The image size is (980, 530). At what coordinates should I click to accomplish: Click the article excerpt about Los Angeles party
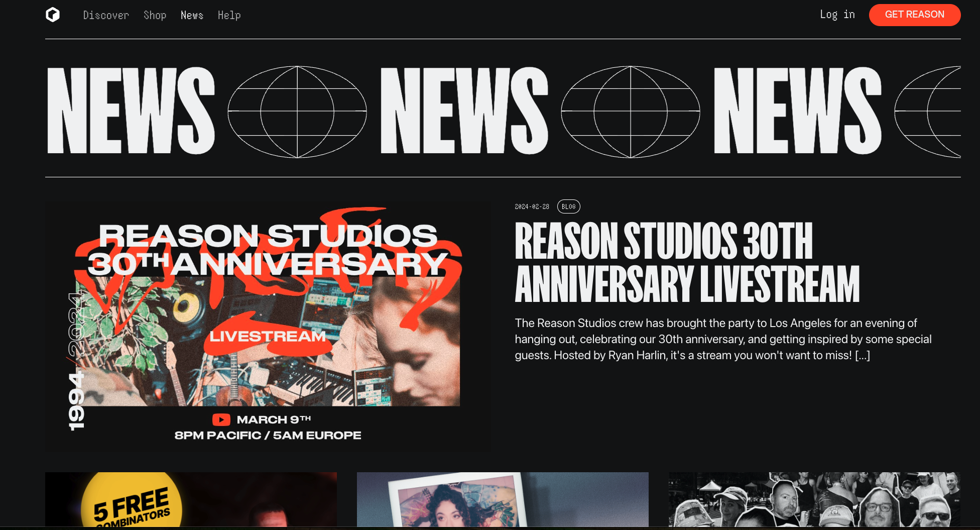click(x=723, y=339)
